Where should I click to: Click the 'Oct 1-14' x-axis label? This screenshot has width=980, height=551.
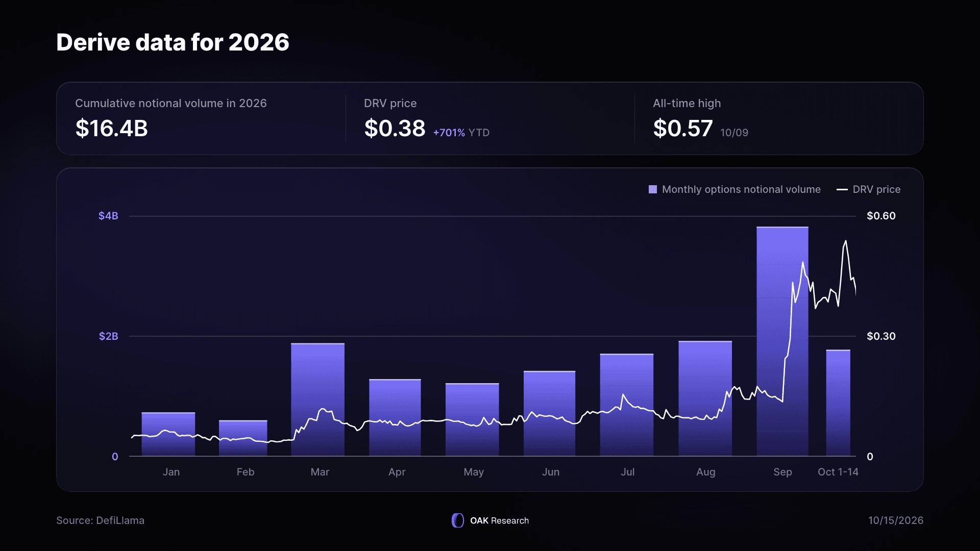pos(838,472)
